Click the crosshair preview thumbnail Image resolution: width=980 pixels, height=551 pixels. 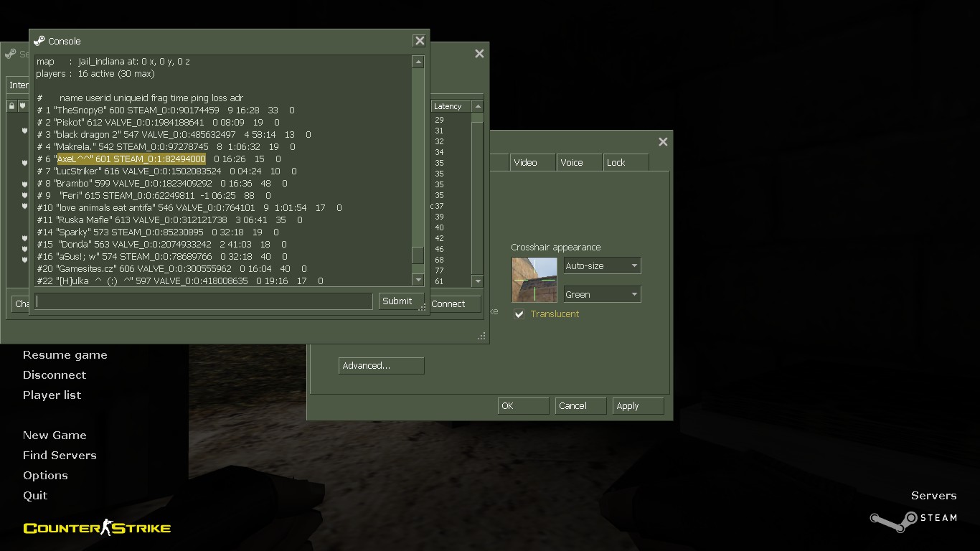point(534,280)
